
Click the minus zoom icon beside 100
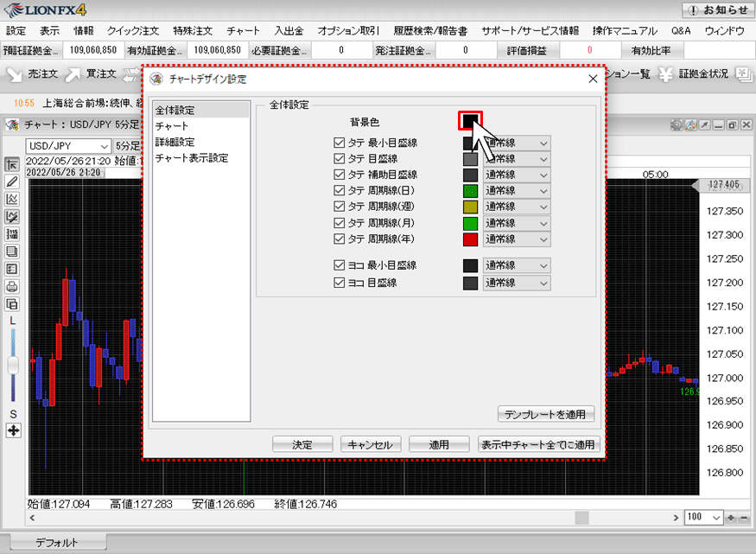pyautogui.click(x=744, y=518)
